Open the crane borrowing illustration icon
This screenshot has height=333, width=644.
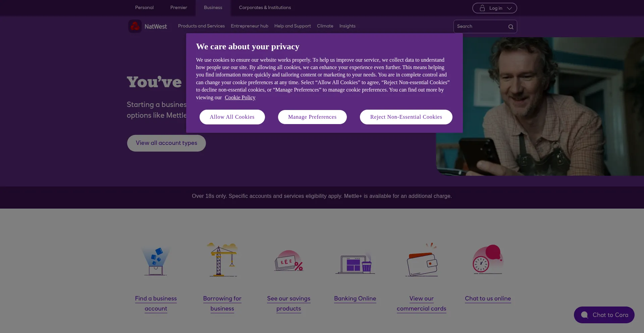point(222,260)
